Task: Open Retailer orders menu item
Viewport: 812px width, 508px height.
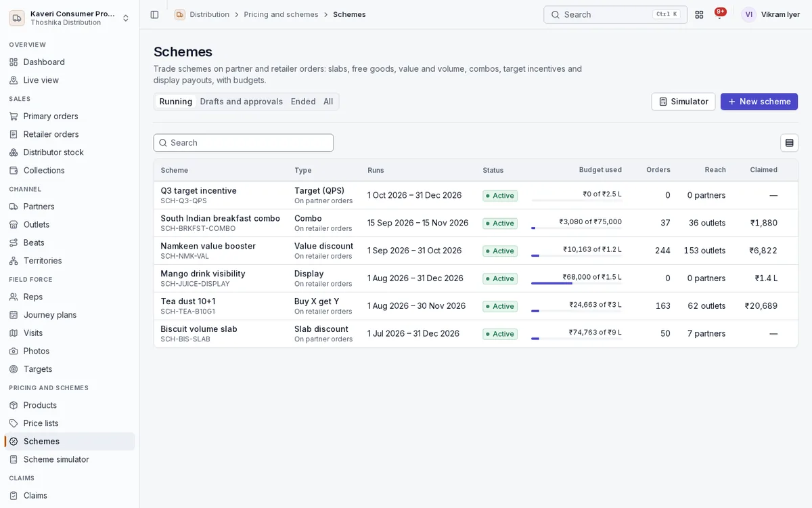Action: 70,134
